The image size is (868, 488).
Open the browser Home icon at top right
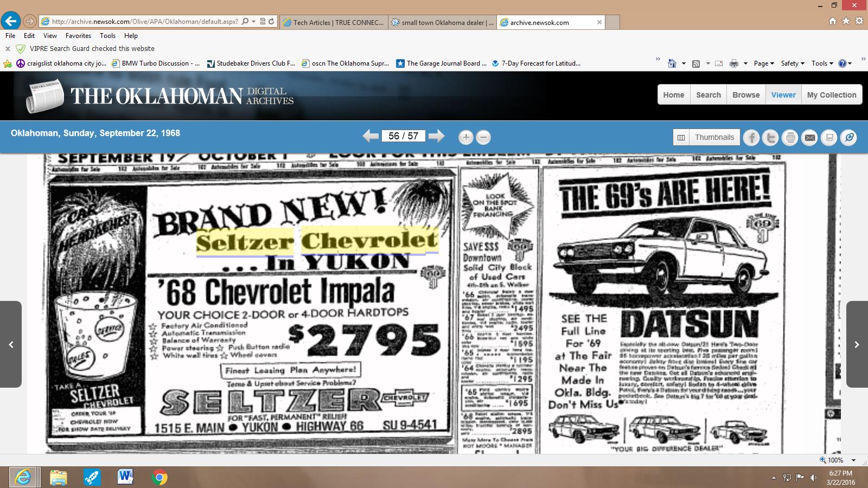click(833, 21)
